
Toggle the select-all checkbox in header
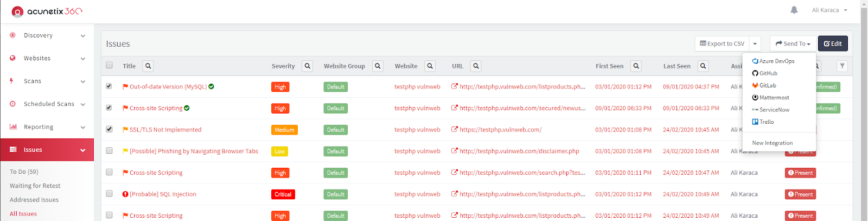(109, 65)
